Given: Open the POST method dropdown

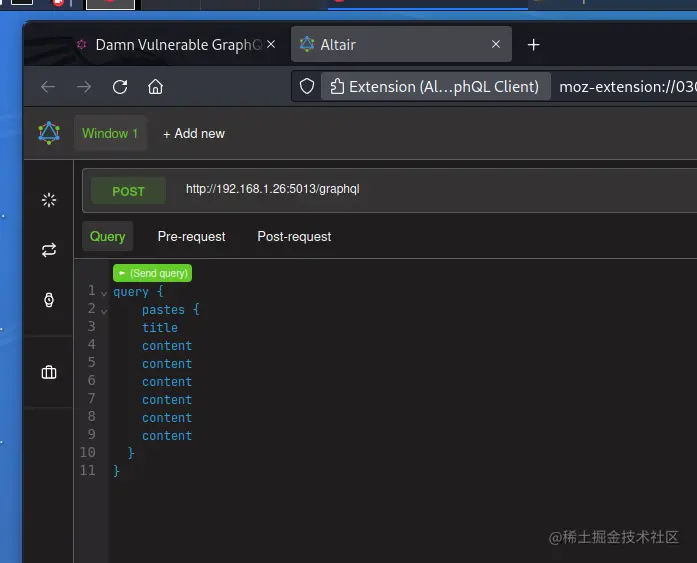Looking at the screenshot, I should click(x=128, y=191).
